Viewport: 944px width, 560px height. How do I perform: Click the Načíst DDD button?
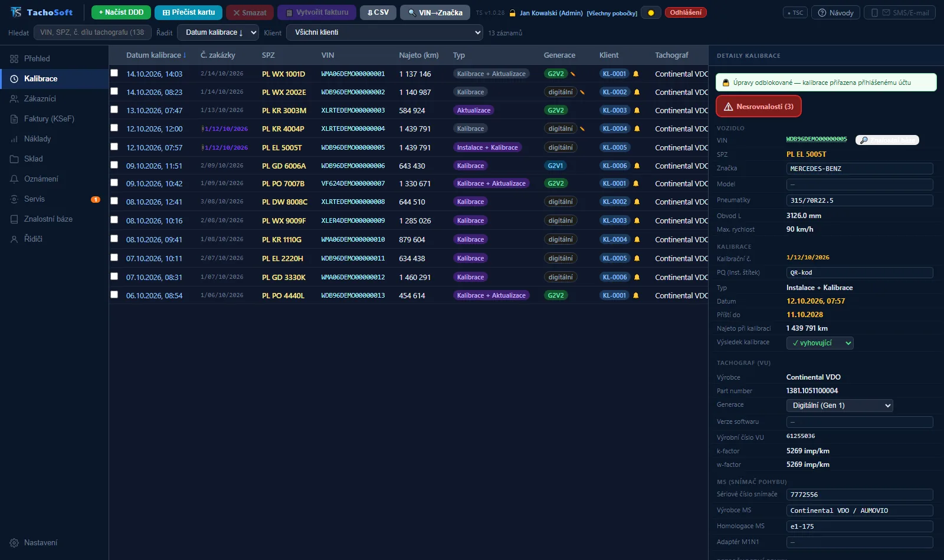[x=121, y=12]
